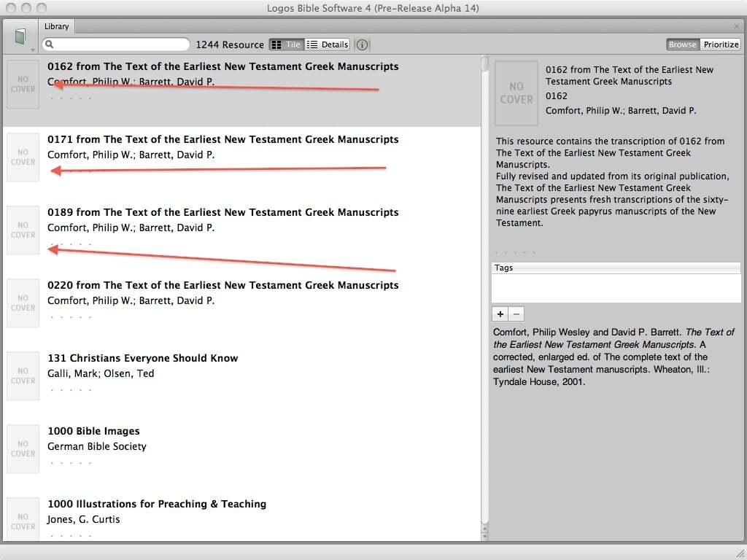Remove a tag with minus button
Screen dimensions: 747x560
(x=516, y=314)
